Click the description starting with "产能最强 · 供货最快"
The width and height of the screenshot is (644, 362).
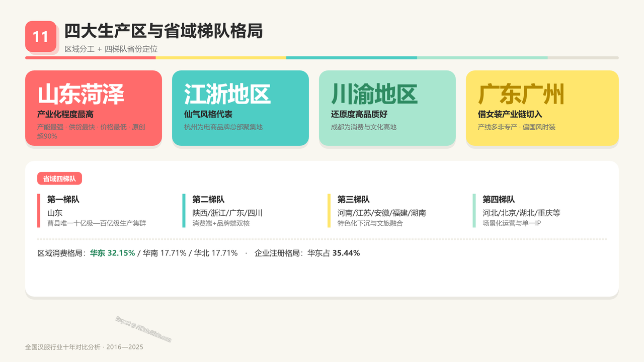coord(91,131)
